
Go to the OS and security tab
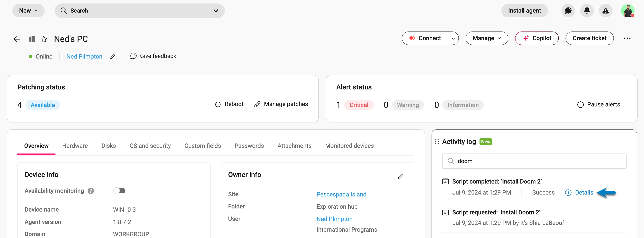[150, 146]
